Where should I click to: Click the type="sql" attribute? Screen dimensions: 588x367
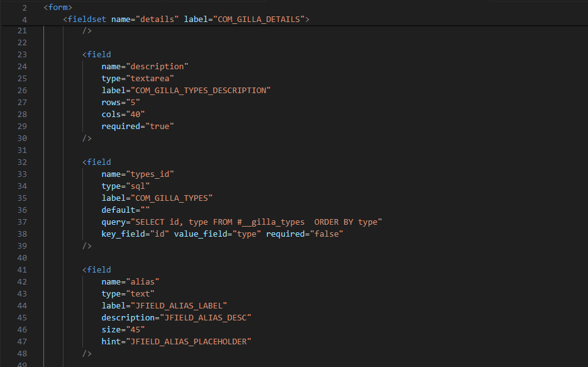[x=126, y=186]
